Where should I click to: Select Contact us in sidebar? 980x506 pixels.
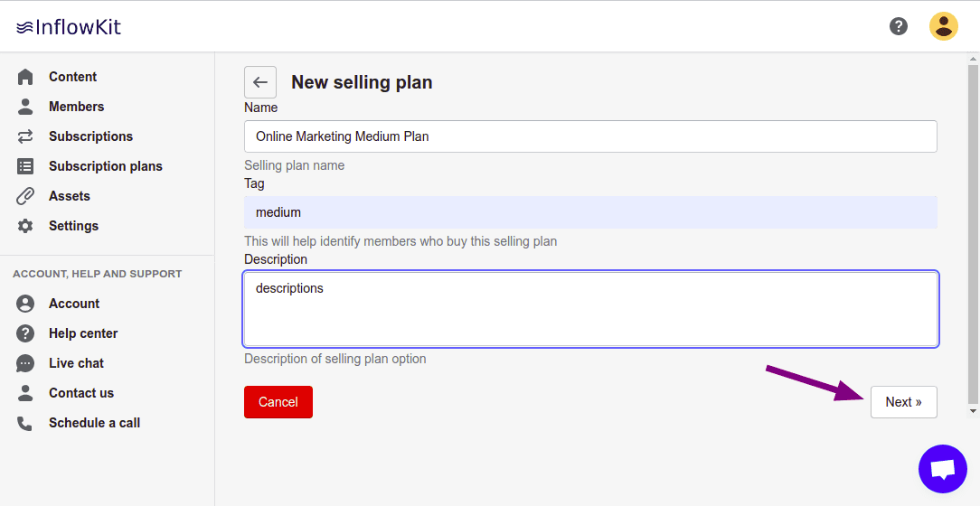click(81, 393)
